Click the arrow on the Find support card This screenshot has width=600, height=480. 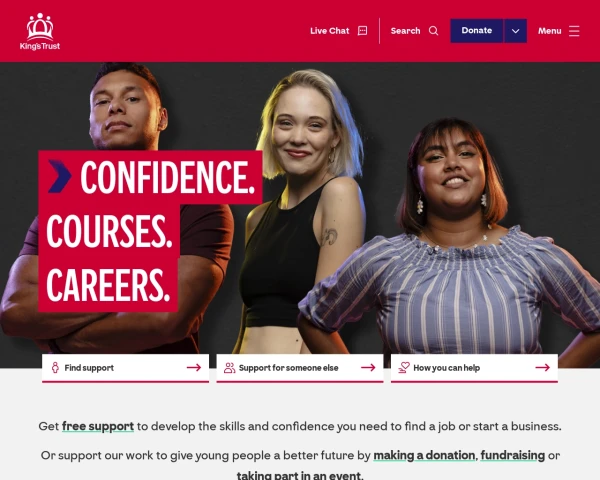(x=194, y=367)
